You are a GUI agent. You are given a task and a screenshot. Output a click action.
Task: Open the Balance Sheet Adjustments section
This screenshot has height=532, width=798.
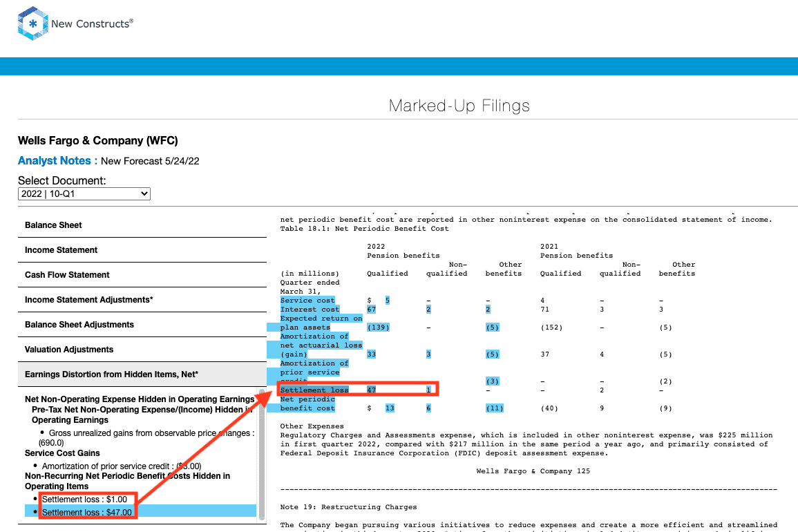click(142, 325)
